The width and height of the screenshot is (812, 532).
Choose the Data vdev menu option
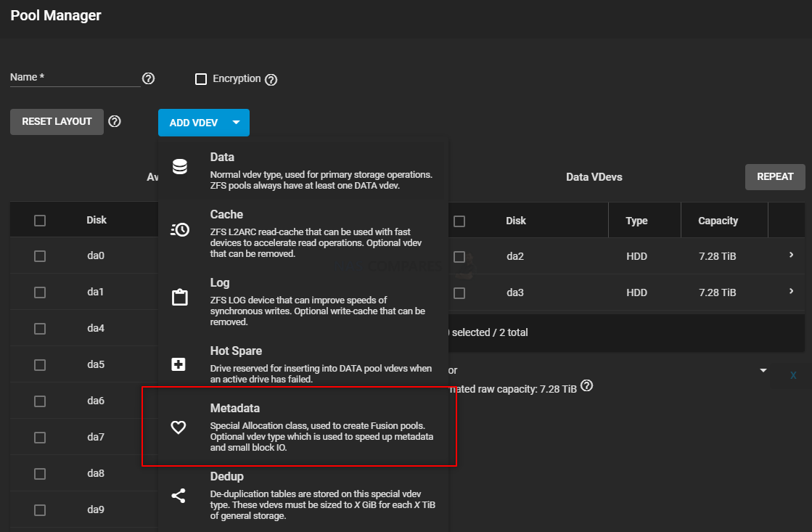coord(303,171)
